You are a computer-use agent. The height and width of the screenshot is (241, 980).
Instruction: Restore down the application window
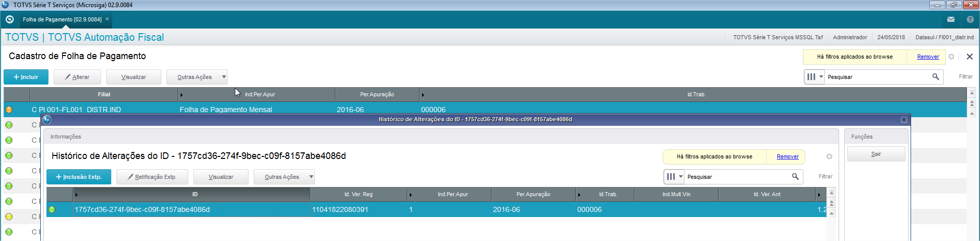pos(953,5)
